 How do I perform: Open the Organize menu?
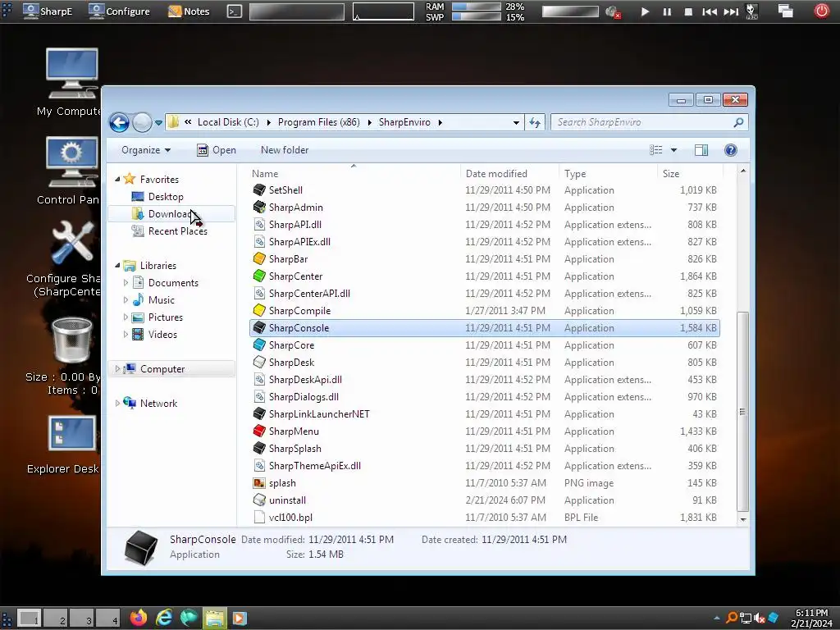click(x=146, y=150)
